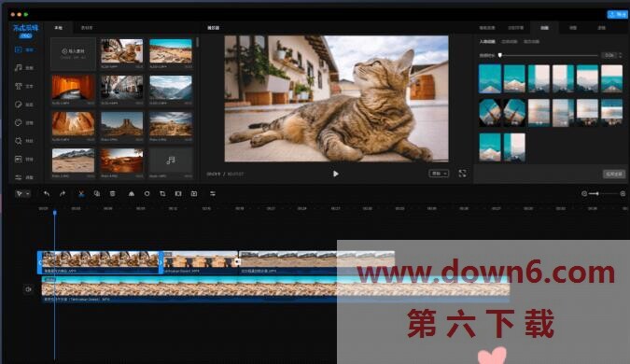Select the red canyon walls media thumbnail
Screen dimensions: 630x364
(73, 124)
